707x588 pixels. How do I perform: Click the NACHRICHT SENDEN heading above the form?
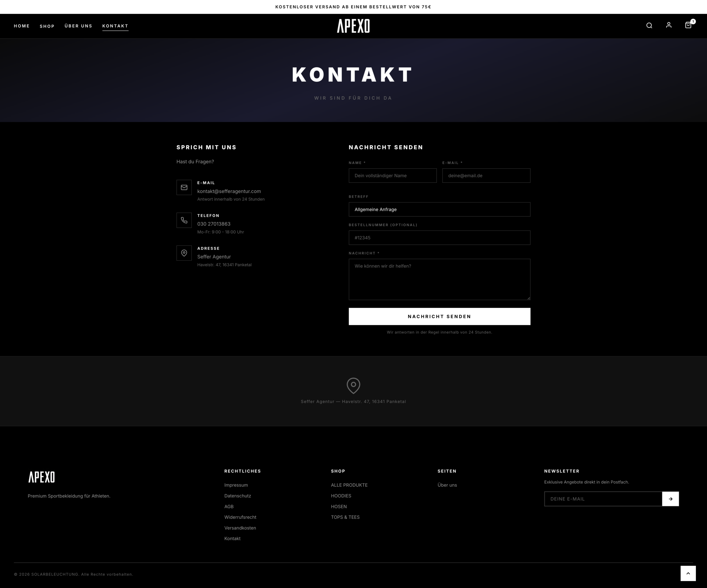[x=386, y=147]
